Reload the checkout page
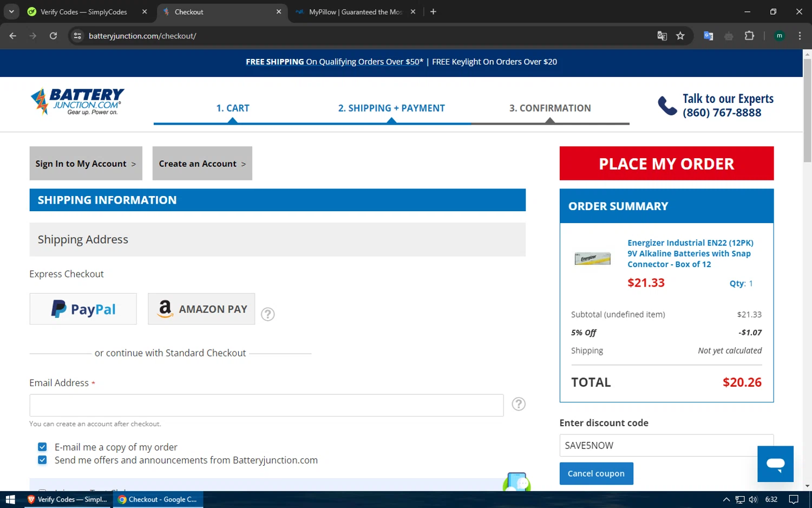 [x=53, y=36]
